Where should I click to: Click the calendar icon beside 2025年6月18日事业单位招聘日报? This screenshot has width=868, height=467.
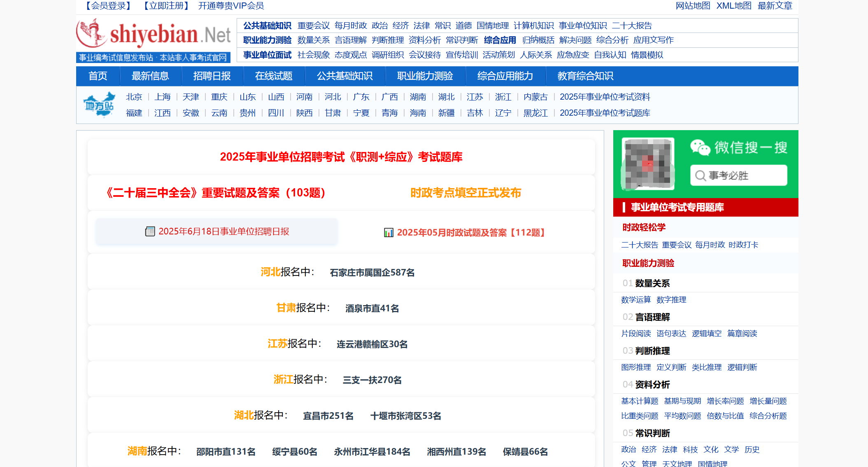[150, 231]
